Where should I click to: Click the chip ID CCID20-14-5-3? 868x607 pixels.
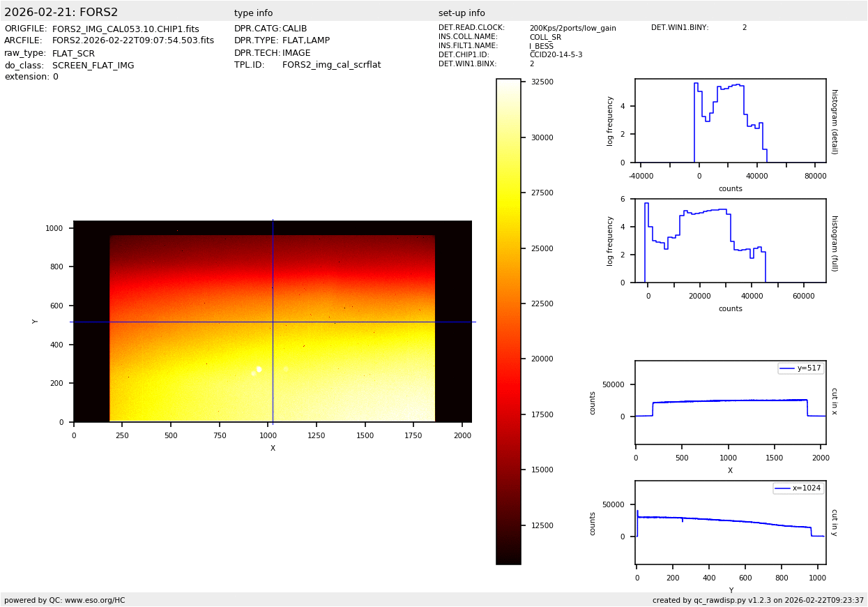pyautogui.click(x=556, y=55)
